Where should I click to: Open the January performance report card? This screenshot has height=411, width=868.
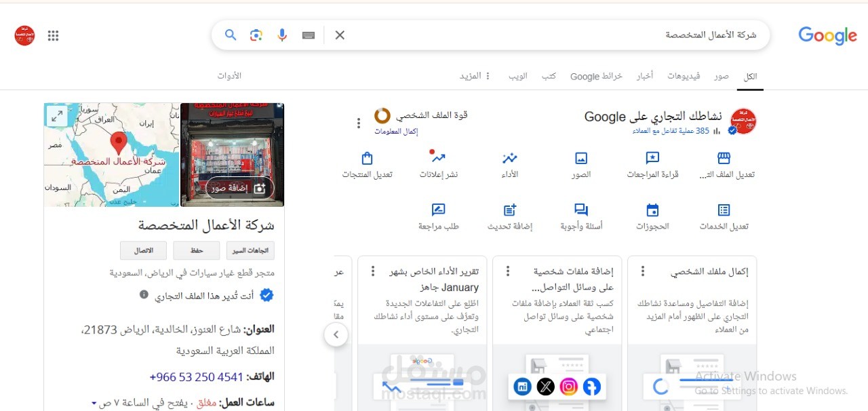click(x=422, y=333)
